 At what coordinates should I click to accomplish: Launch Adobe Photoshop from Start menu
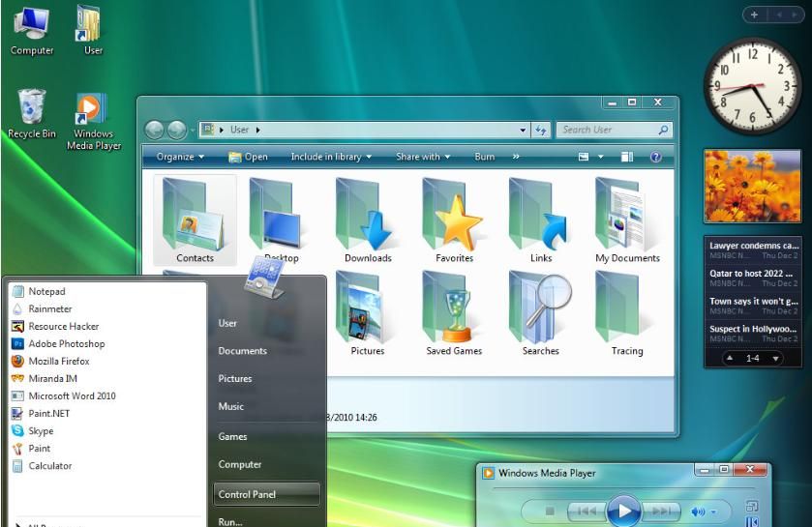tap(107, 343)
